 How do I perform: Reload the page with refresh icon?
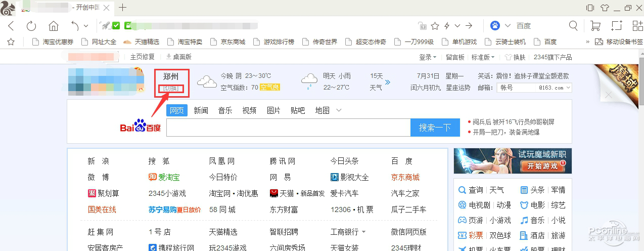pyautogui.click(x=31, y=26)
